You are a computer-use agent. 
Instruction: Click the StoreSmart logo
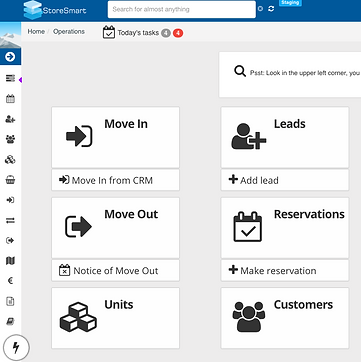[55, 10]
